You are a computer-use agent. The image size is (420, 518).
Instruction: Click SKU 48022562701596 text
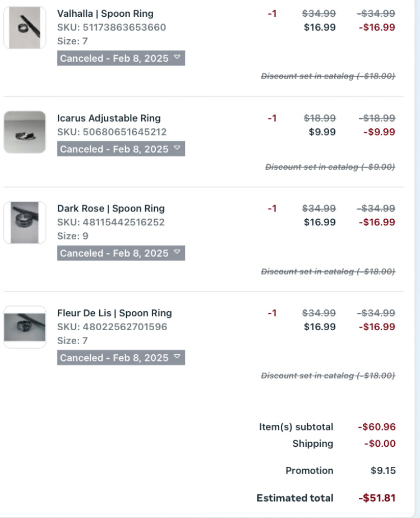(x=112, y=327)
